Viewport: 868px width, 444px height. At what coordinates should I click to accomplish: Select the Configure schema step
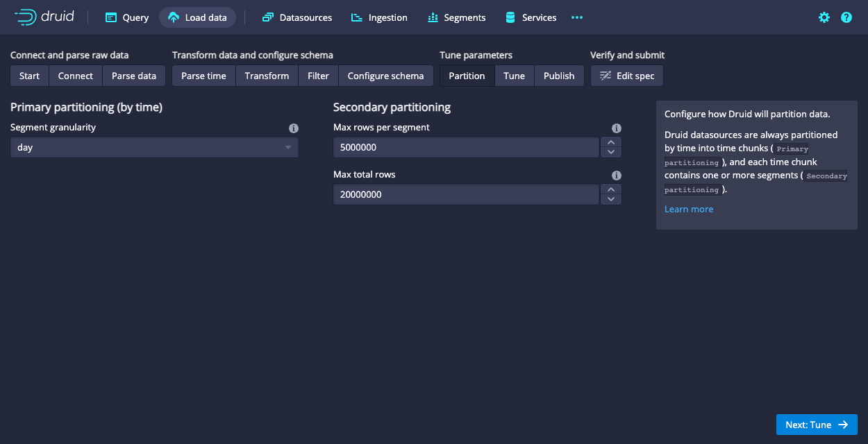click(385, 76)
